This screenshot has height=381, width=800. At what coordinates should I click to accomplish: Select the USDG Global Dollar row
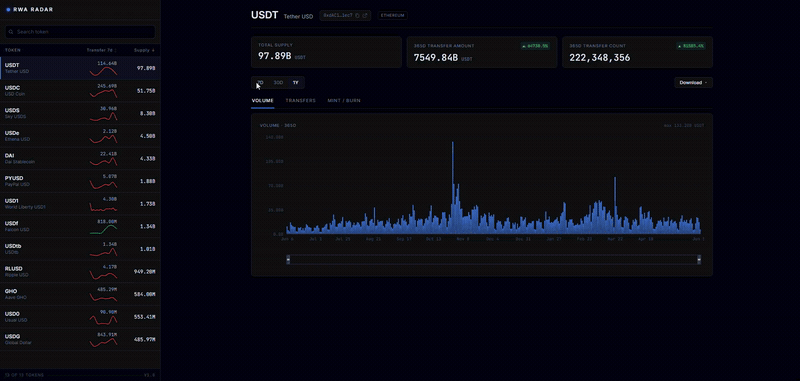(x=80, y=339)
